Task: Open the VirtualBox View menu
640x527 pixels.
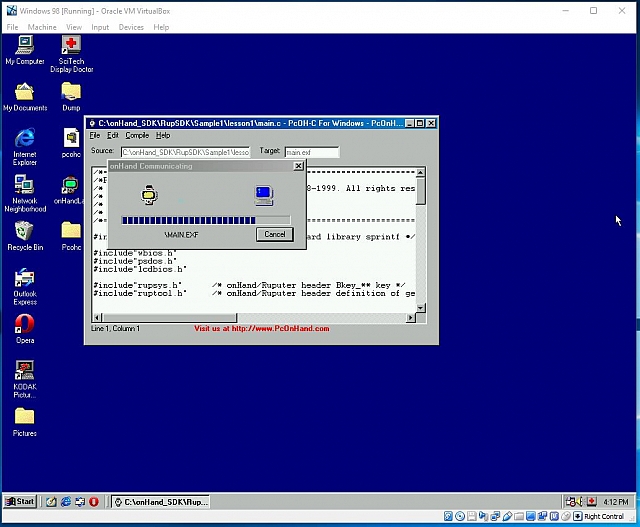Action: pos(74,27)
